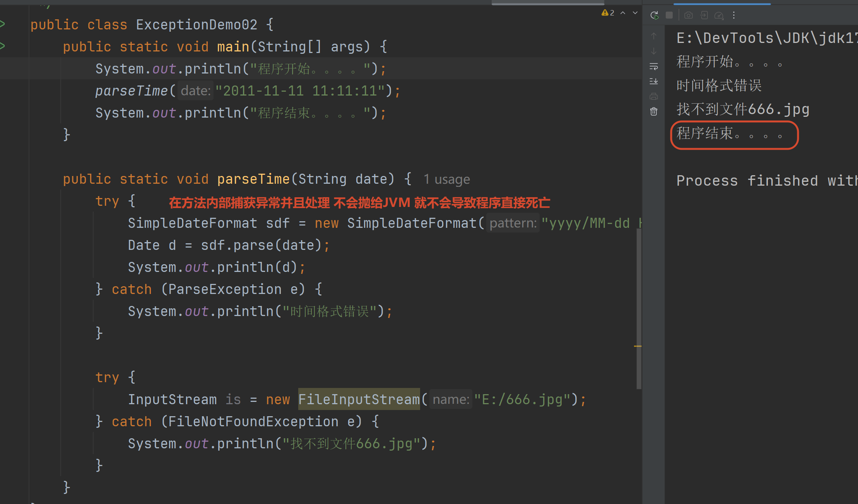Click the attach debugger icon
The height and width of the screenshot is (504, 858).
pos(704,15)
